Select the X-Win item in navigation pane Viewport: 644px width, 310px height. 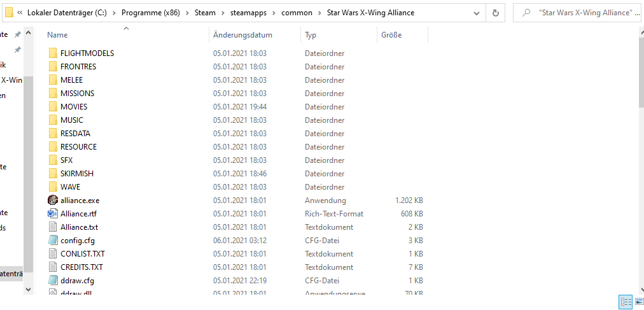[11, 80]
